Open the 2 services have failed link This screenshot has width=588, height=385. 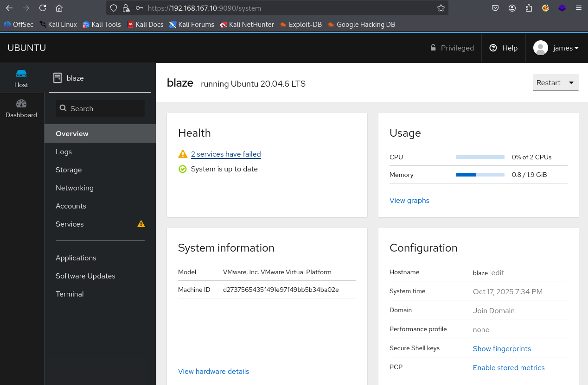pyautogui.click(x=226, y=154)
